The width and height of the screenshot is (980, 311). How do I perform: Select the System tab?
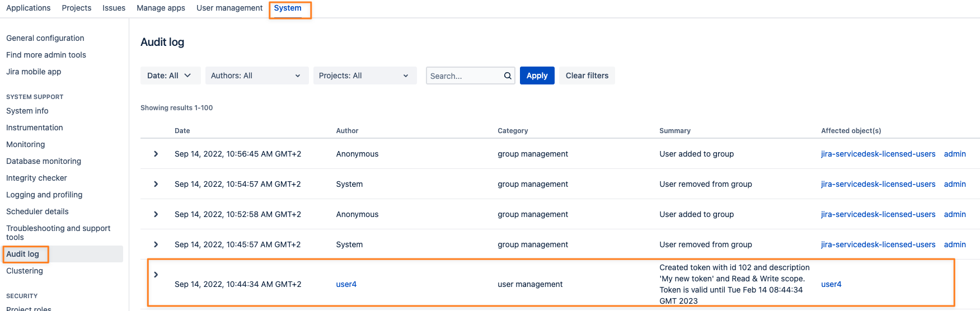click(288, 8)
